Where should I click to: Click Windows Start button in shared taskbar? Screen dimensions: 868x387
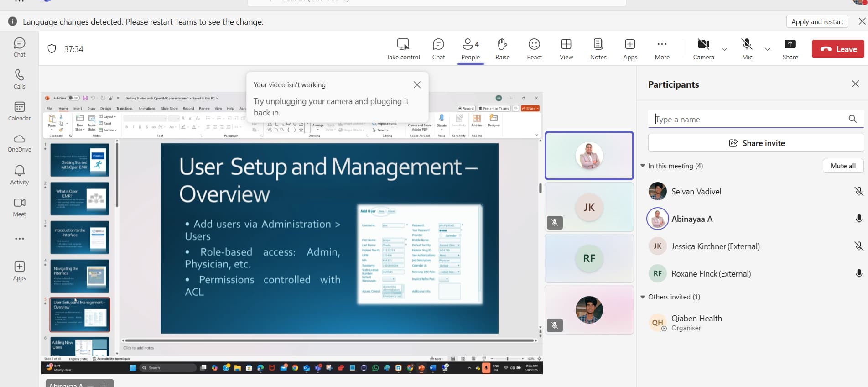coord(133,368)
